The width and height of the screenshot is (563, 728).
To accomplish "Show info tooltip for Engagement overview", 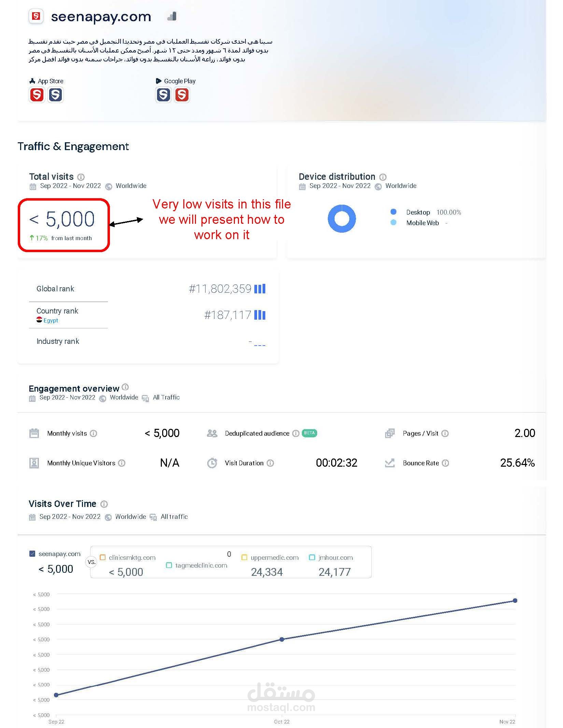I will tap(125, 387).
